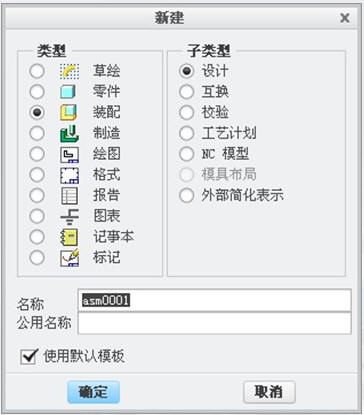Select the 校验 subtype radio button

point(186,112)
